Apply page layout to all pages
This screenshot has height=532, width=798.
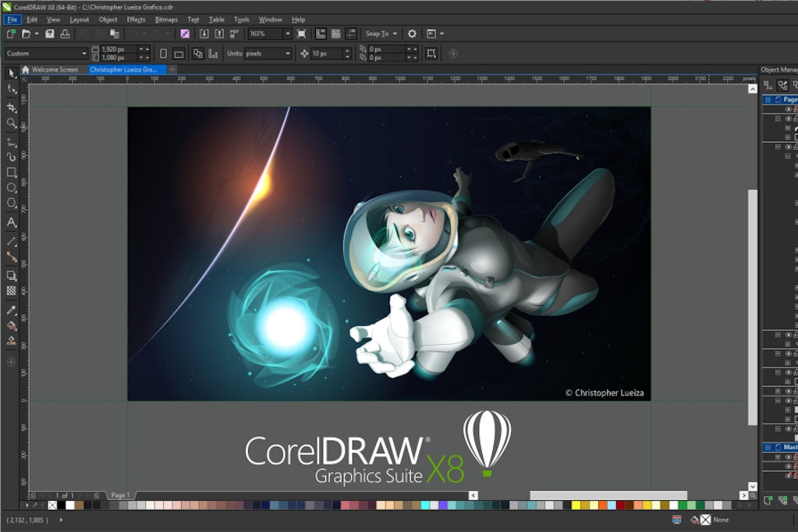(198, 54)
